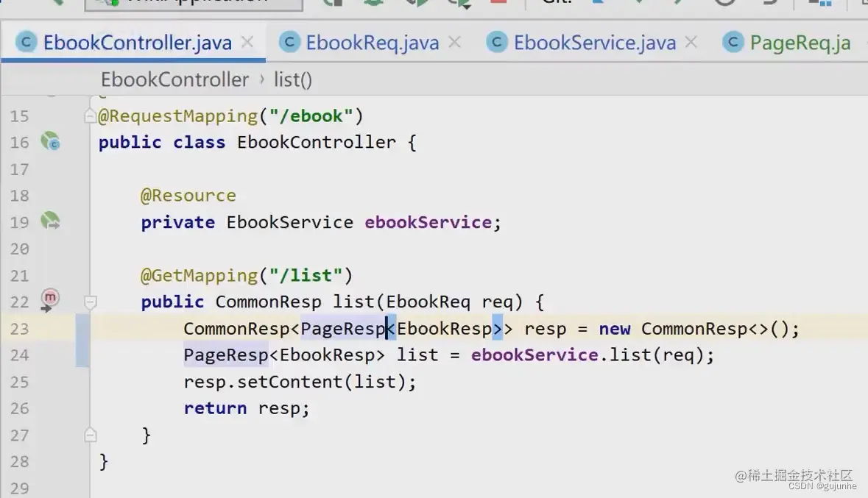Click the class file icon on PageReq tab
Viewport: 868px width, 498px height.
point(733,42)
